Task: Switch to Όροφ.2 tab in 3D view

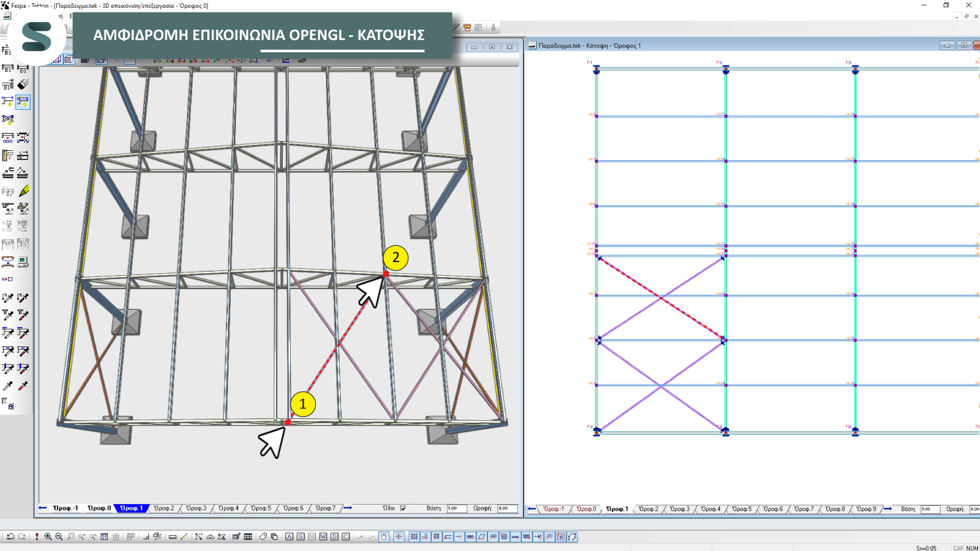Action: tap(164, 509)
